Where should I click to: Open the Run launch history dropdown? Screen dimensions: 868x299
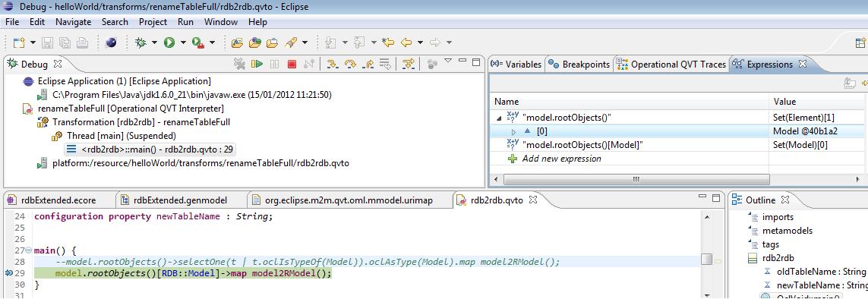(183, 42)
